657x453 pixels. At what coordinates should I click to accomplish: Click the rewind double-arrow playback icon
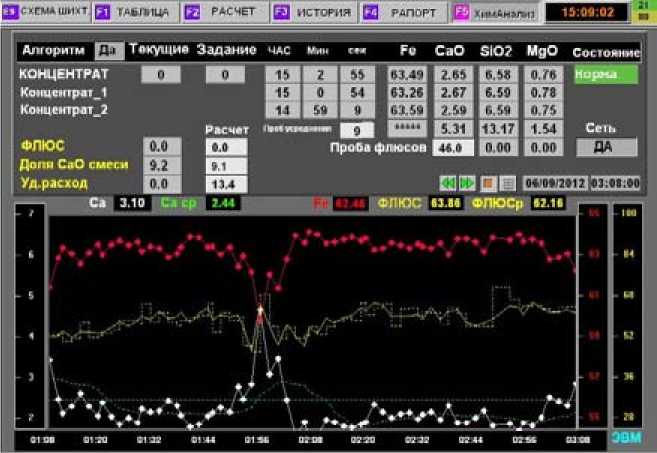click(449, 183)
